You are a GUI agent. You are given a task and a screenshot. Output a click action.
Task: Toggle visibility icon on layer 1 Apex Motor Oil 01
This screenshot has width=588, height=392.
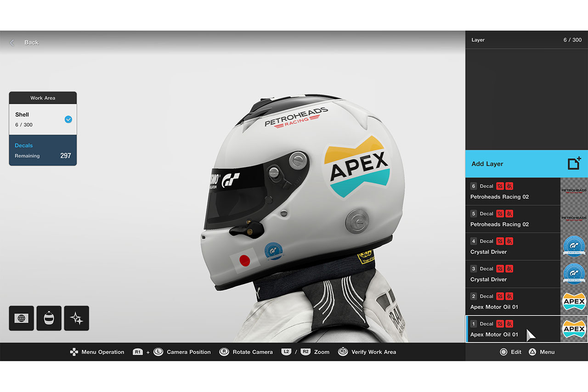500,324
